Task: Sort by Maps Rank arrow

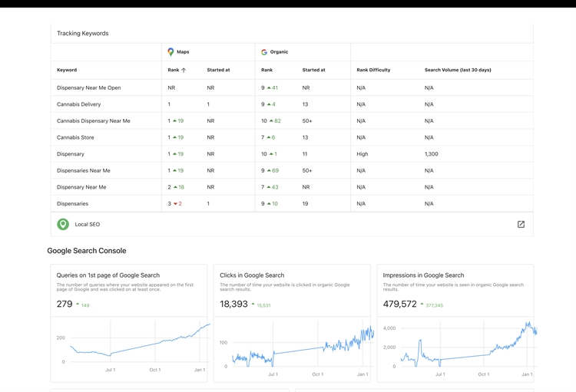Action: tap(184, 70)
